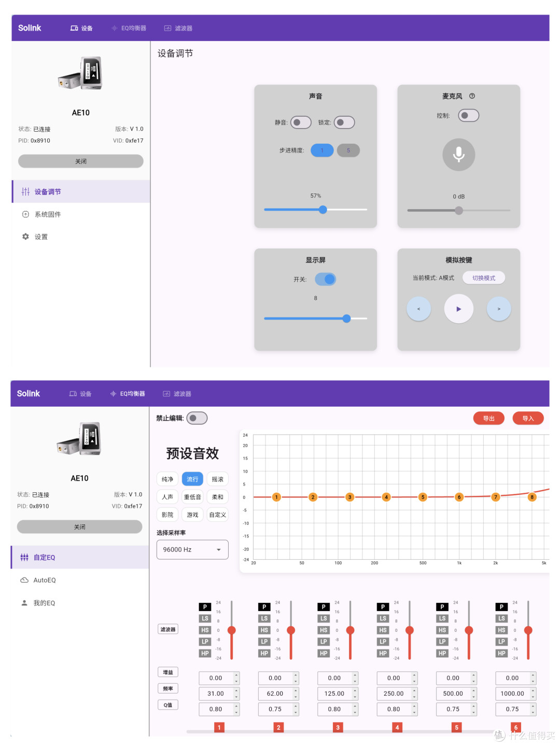The height and width of the screenshot is (747, 560).
Task: Turn off the 显示屏 开关 switch
Action: tap(326, 279)
